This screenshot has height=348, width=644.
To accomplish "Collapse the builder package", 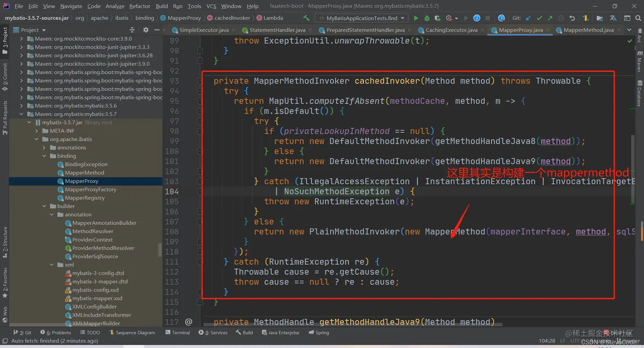I will [44, 206].
